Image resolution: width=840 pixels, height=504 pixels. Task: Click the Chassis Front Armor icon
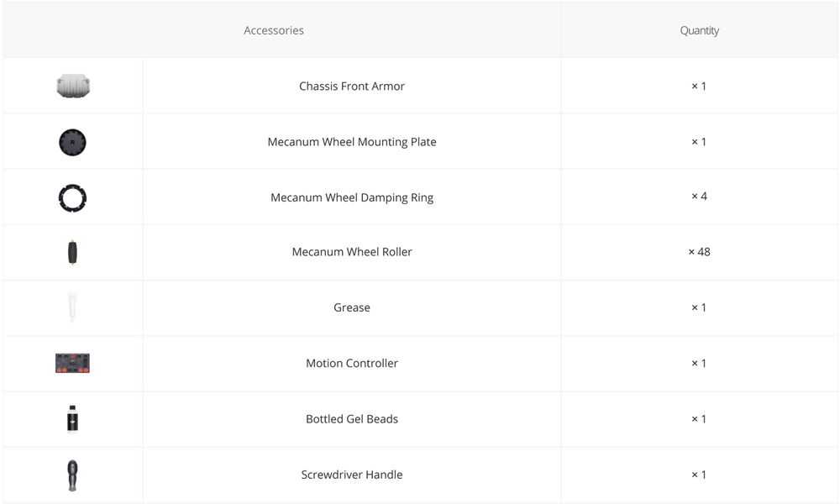73,86
